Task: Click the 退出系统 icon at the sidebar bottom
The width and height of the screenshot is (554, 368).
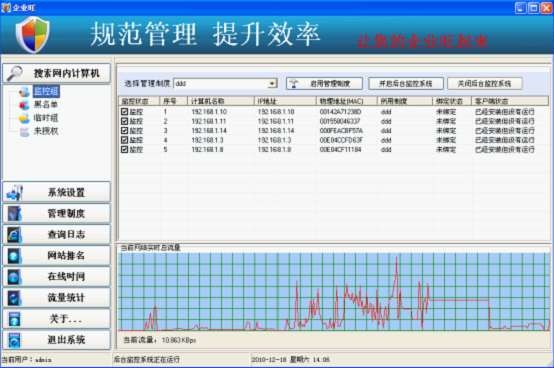Action: pos(14,340)
